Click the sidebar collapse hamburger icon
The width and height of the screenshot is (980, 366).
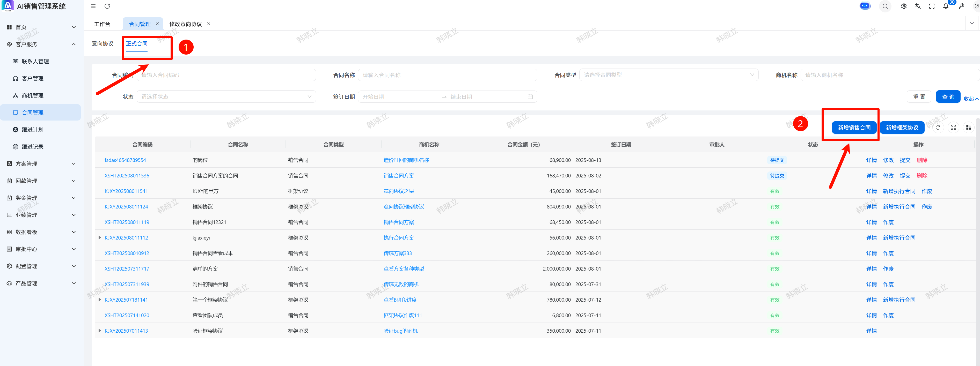[93, 6]
